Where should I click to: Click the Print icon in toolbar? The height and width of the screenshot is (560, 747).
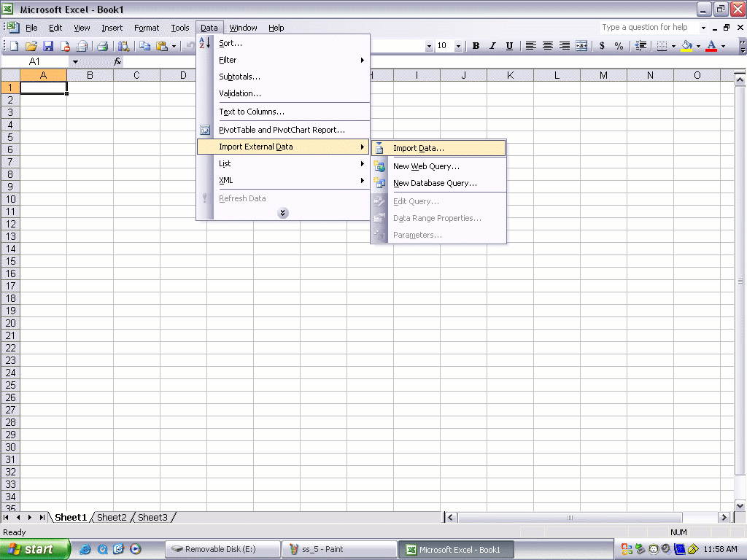coord(103,46)
